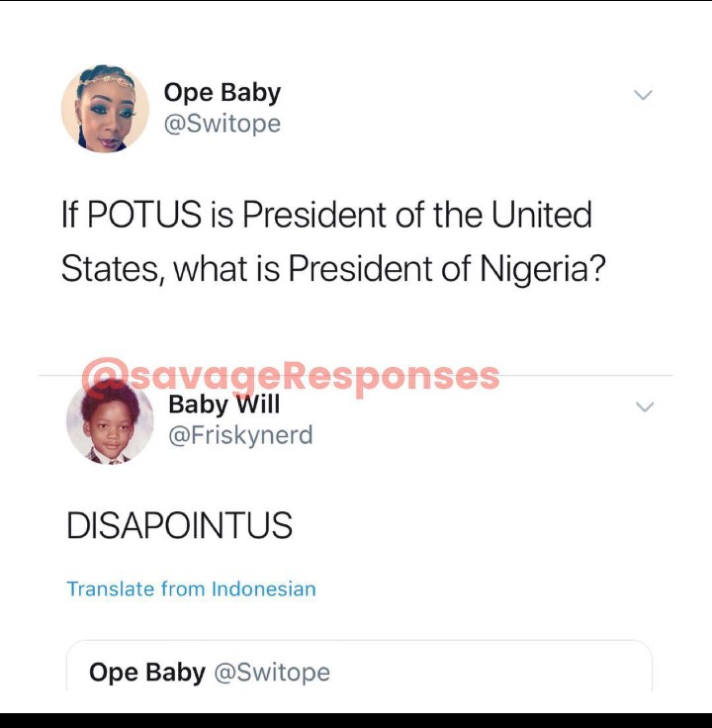The image size is (712, 728).
Task: Click Ope Baby name in quoted tweet
Action: [x=146, y=673]
